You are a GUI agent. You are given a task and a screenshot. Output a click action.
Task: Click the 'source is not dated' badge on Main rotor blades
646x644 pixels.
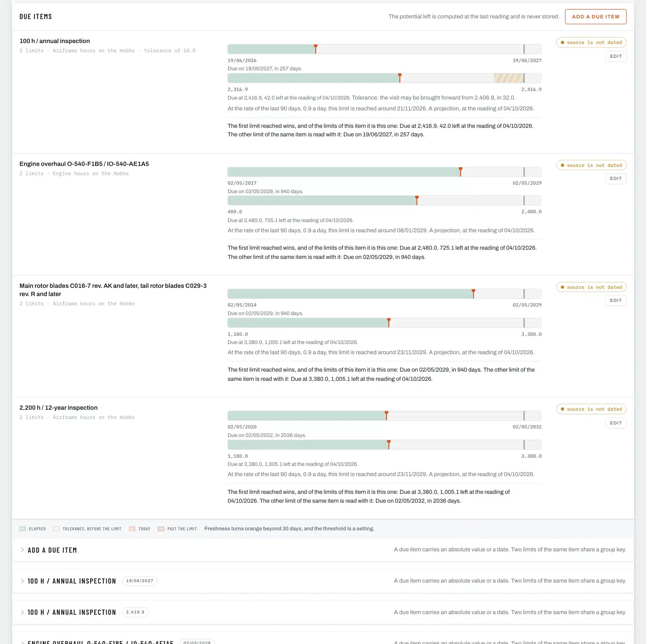(591, 287)
